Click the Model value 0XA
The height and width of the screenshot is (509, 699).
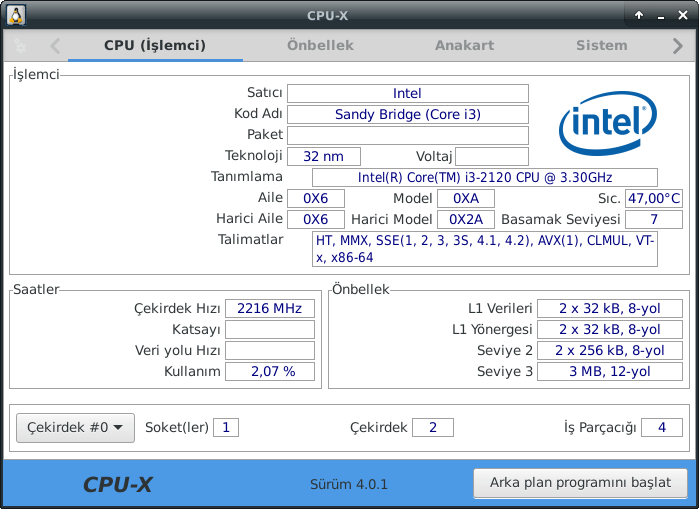tap(466, 198)
